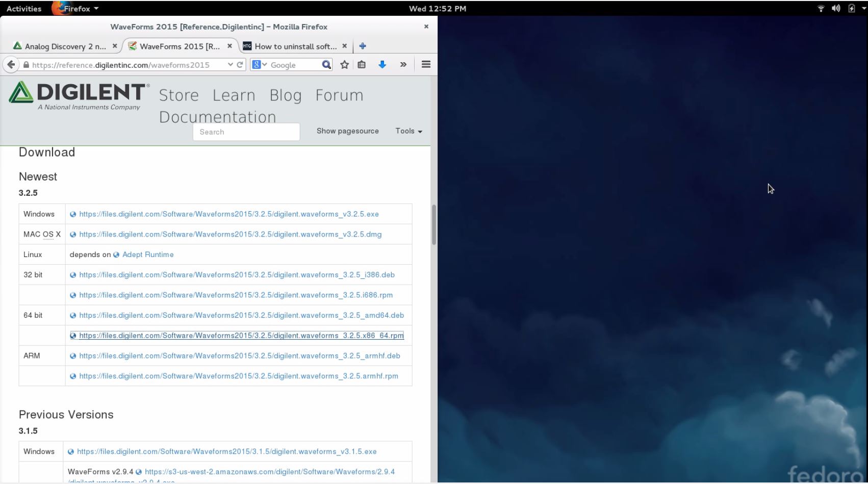
Task: Click the Firefox back arrow button
Action: click(x=11, y=65)
